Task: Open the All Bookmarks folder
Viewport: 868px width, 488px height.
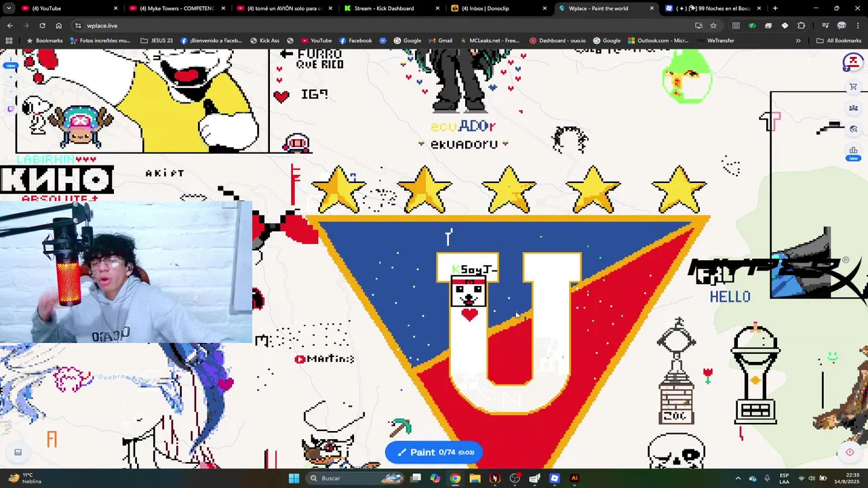Action: click(839, 41)
